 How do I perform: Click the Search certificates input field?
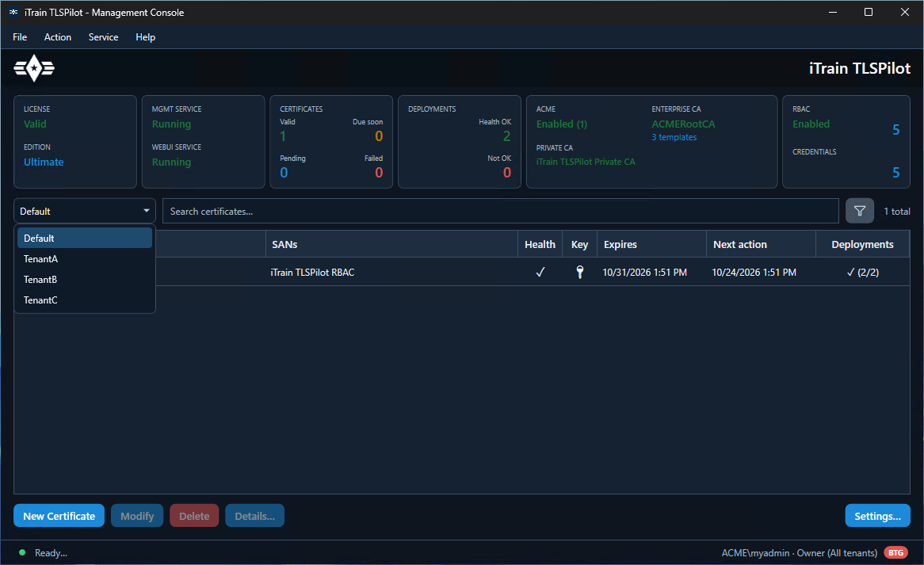tap(500, 211)
